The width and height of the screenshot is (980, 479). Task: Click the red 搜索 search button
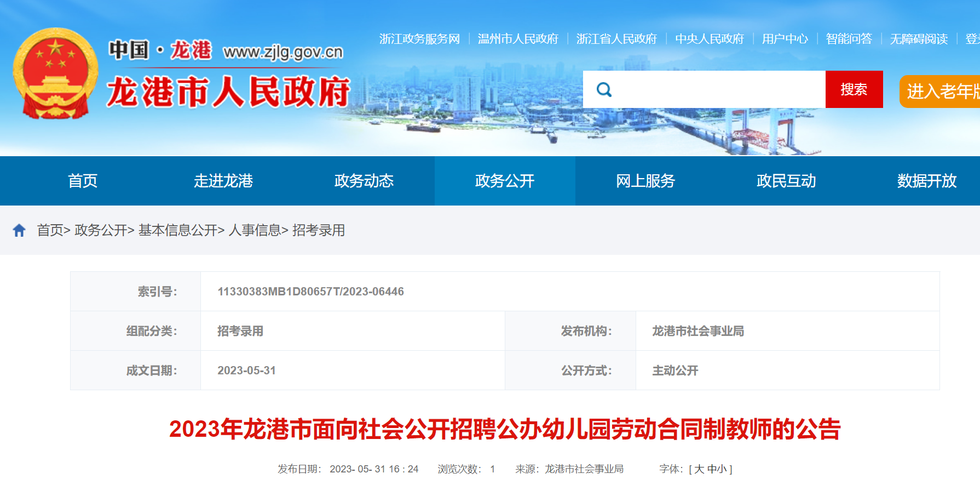[854, 89]
